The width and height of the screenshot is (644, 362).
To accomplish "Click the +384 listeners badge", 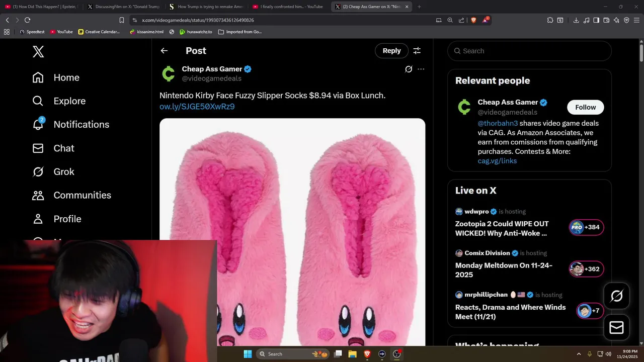I will (586, 227).
